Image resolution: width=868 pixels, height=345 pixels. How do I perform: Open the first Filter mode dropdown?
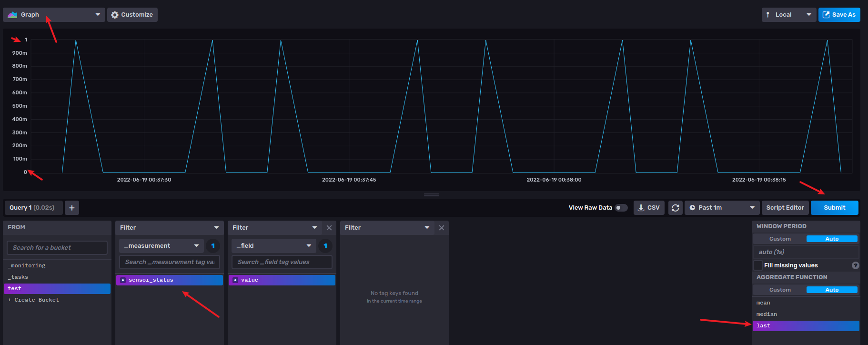point(170,228)
